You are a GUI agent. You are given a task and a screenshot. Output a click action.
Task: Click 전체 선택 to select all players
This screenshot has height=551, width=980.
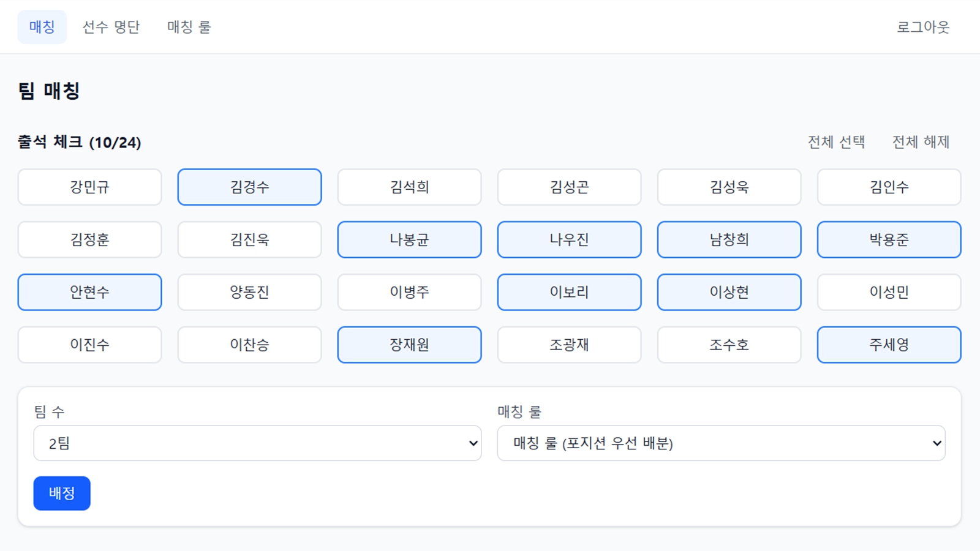pos(836,141)
